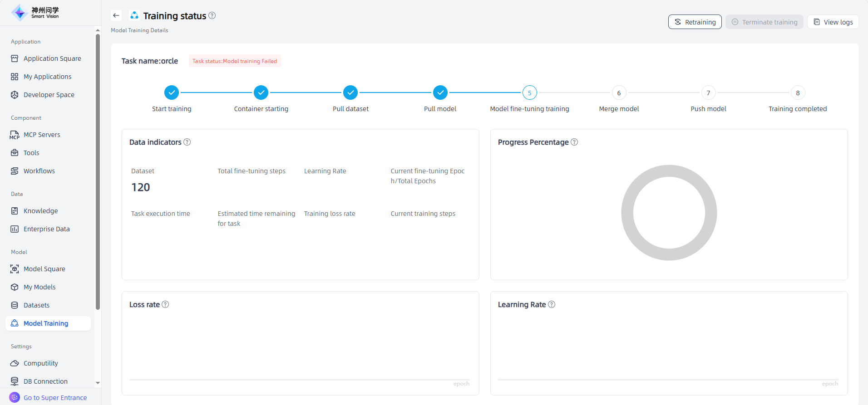
Task: Click the sidebar scroll down arrow
Action: 98,383
